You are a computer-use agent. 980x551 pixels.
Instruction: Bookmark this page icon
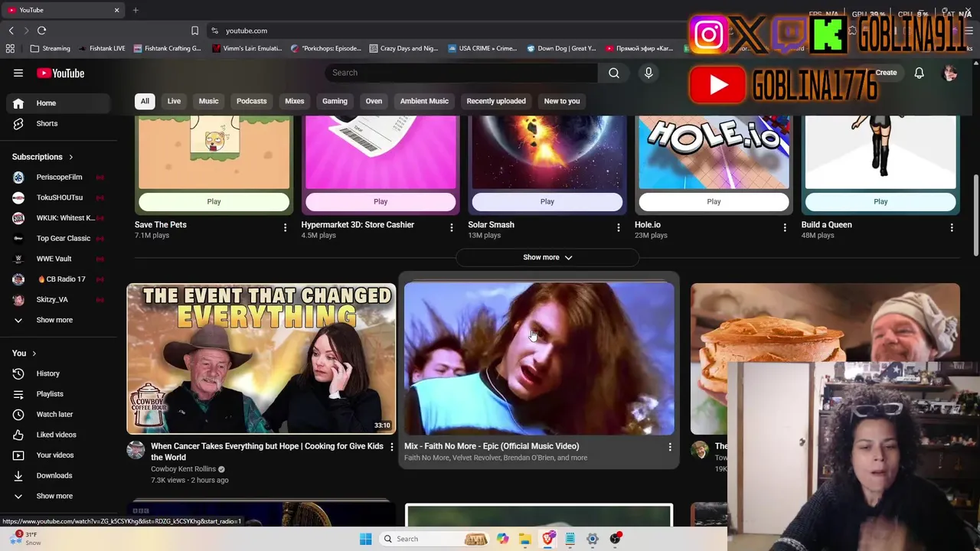point(194,31)
